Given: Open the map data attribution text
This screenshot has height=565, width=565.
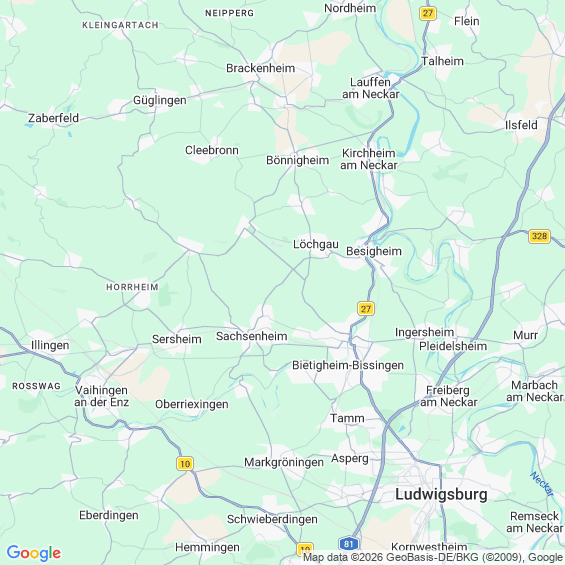Looking at the screenshot, I should [434, 557].
